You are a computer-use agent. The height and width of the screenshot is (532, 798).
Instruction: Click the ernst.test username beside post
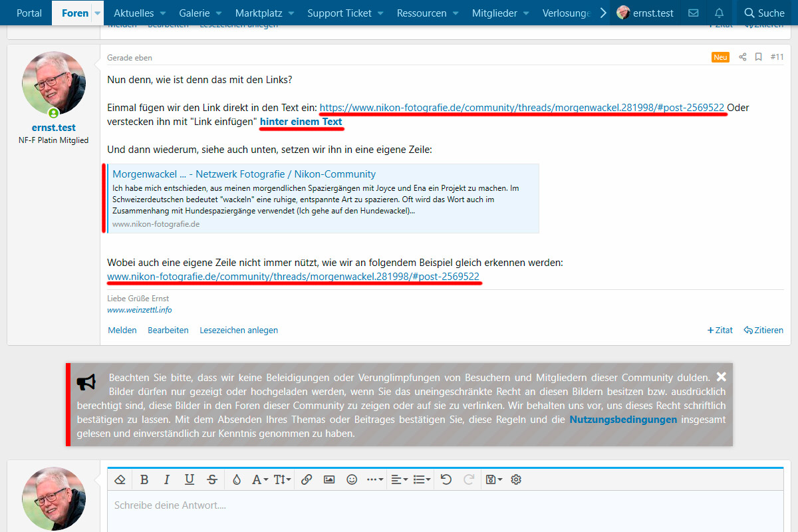[54, 128]
